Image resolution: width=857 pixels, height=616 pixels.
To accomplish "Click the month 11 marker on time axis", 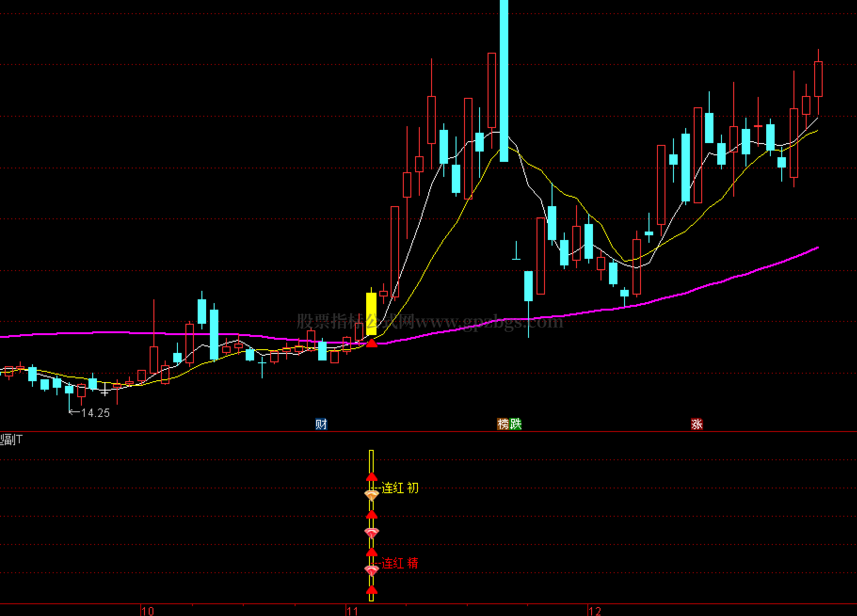I will pos(352,611).
